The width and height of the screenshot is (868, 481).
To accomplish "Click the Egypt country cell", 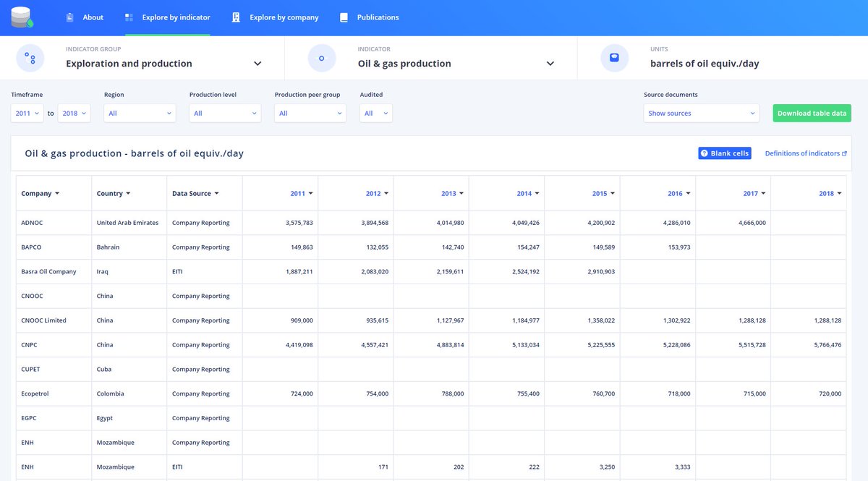I will click(129, 418).
